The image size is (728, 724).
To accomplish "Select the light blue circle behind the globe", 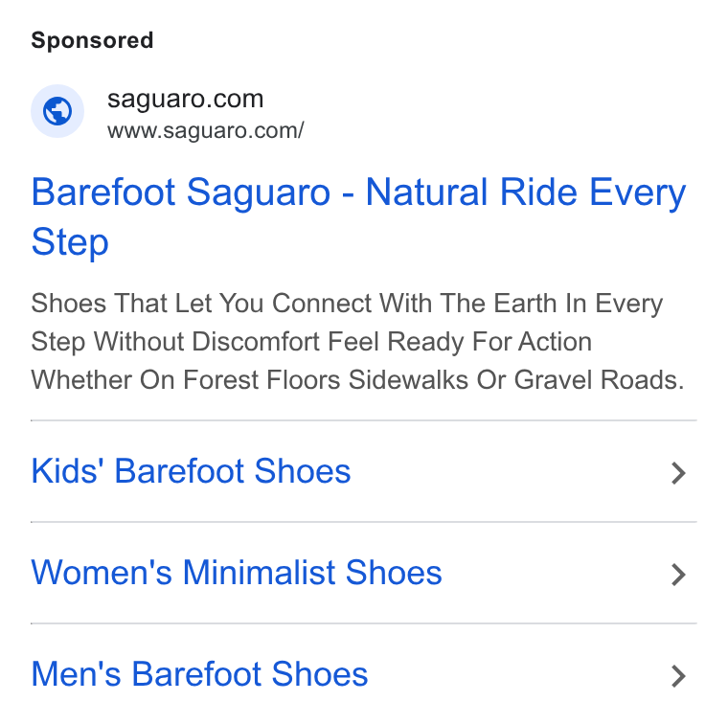I will tap(57, 111).
